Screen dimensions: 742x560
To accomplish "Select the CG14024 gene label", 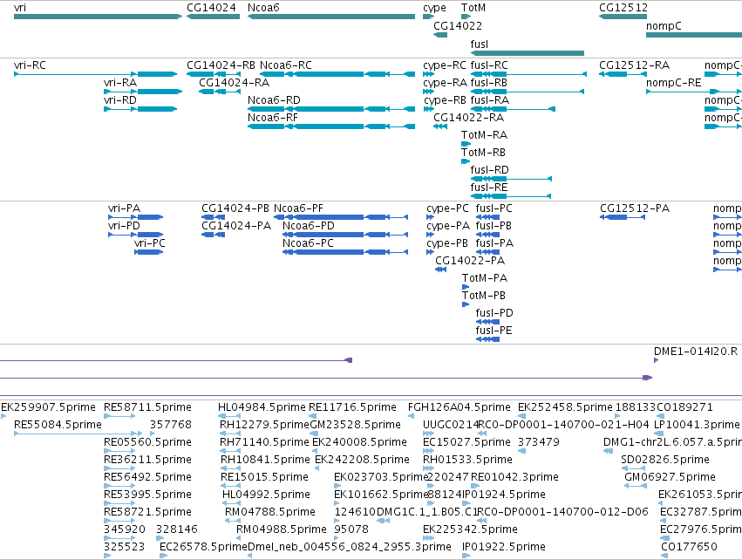I will click(x=211, y=8).
